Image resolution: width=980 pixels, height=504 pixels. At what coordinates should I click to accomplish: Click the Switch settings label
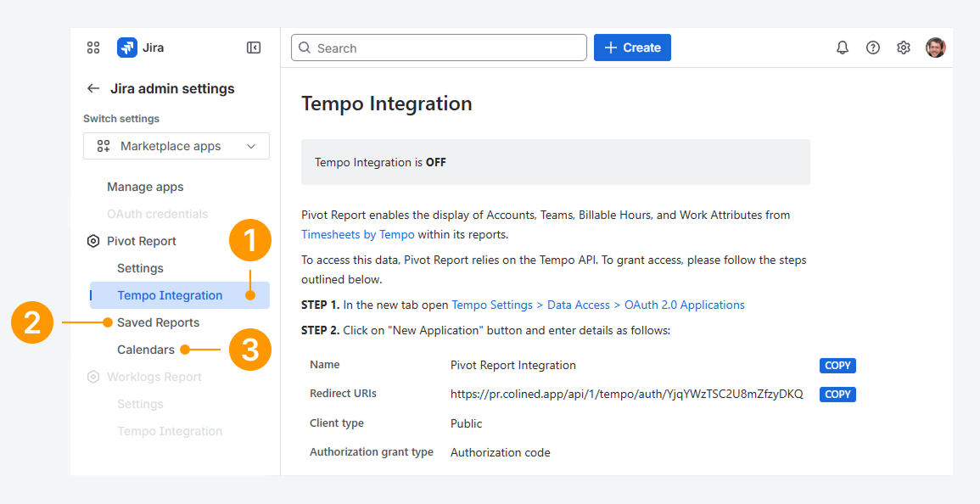121,118
